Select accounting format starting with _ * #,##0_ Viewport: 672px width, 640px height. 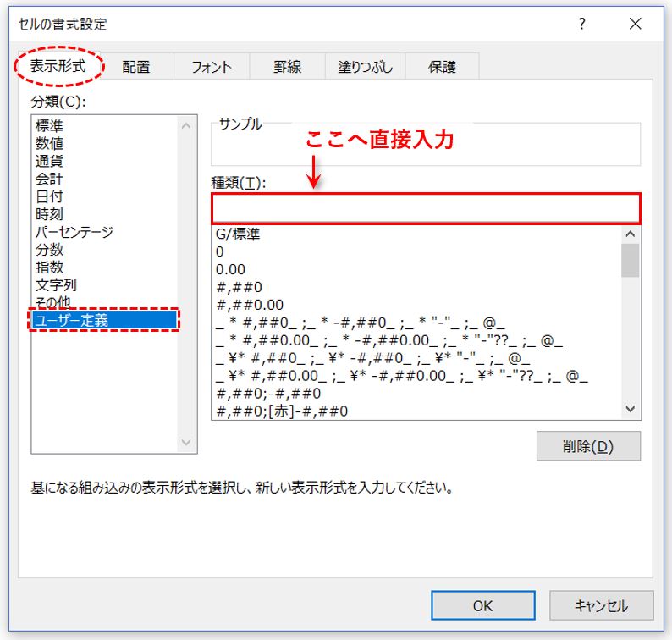(x=416, y=323)
